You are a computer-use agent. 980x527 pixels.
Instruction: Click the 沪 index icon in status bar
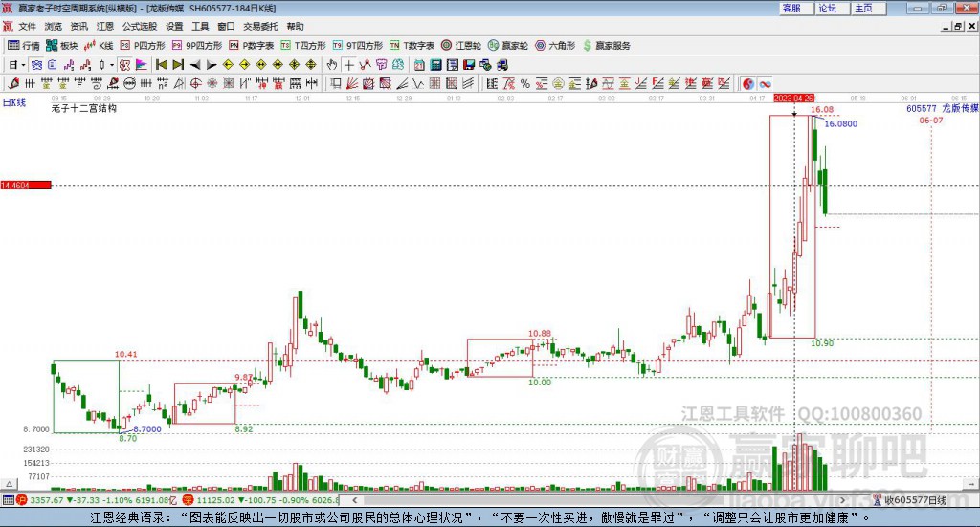22,500
